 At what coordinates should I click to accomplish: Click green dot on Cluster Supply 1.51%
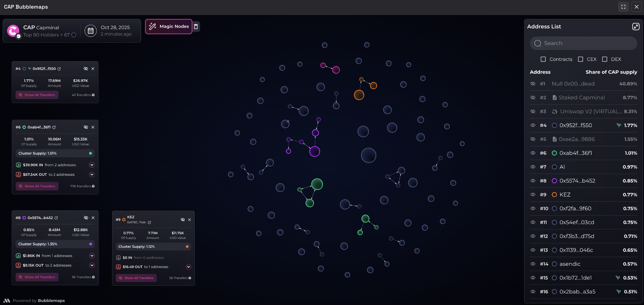point(90,153)
